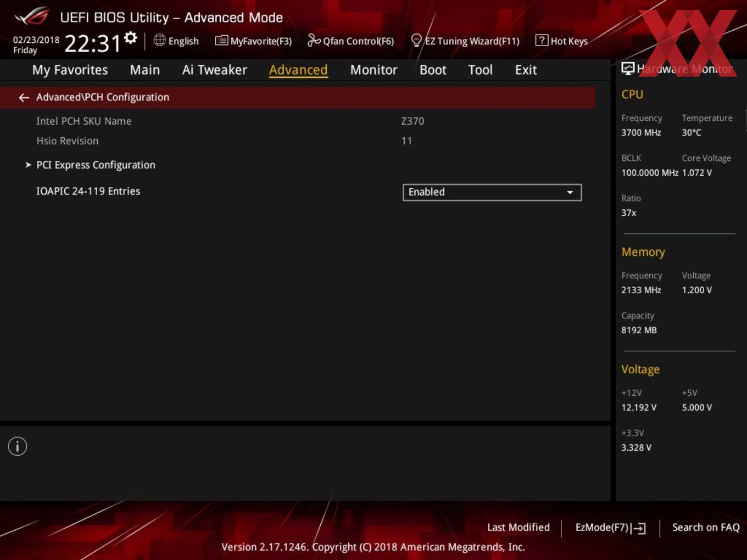Click the 12.192 V reading

click(639, 407)
